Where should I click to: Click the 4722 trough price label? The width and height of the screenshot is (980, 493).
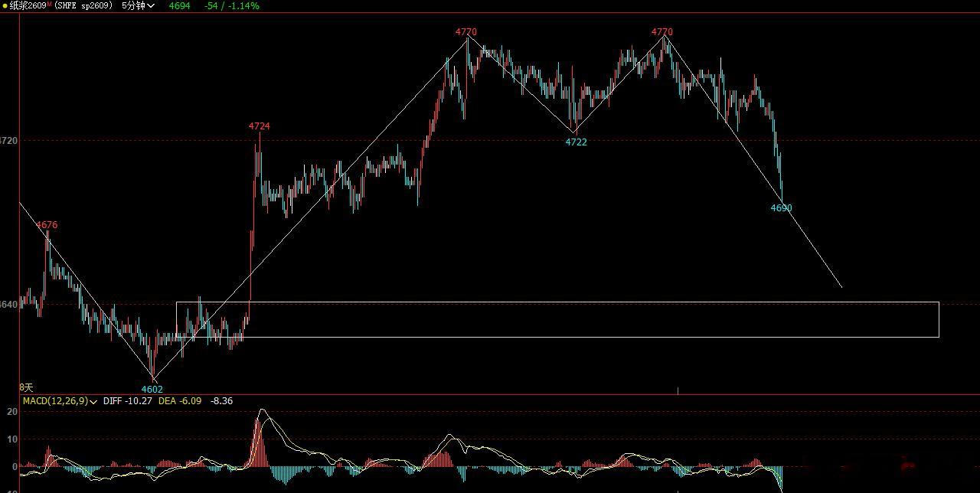tap(576, 142)
